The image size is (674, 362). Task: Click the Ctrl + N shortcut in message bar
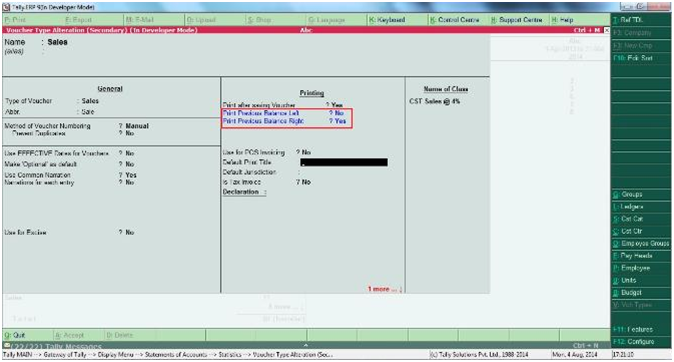click(585, 346)
